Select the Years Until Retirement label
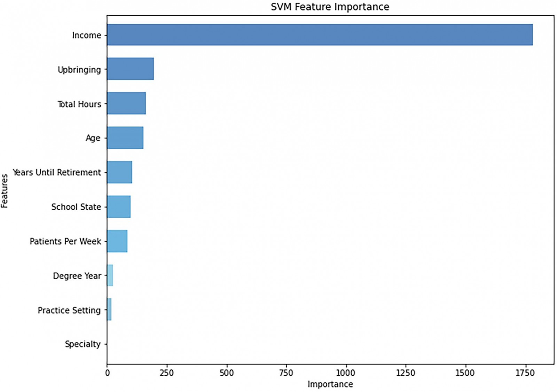The image size is (557, 392). 57,173
